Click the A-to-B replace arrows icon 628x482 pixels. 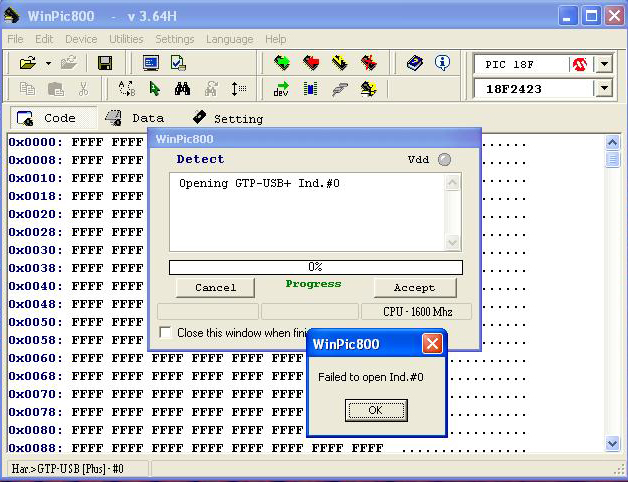pyautogui.click(x=127, y=89)
